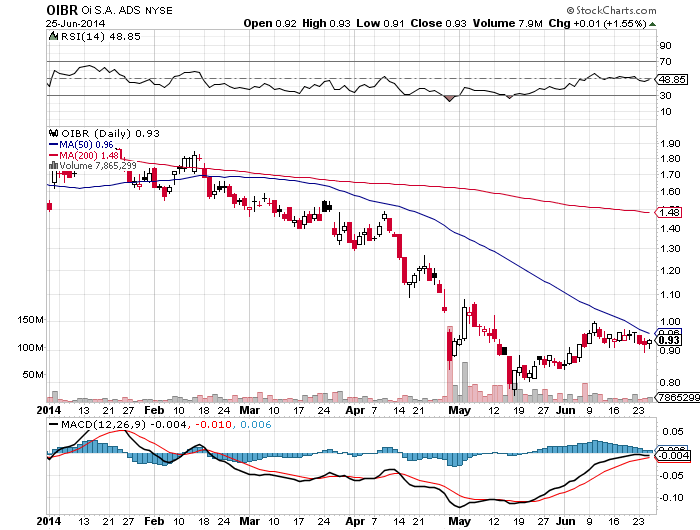Click 'May' on the MACD panel date axis
This screenshot has height=530, width=700.
(x=459, y=521)
